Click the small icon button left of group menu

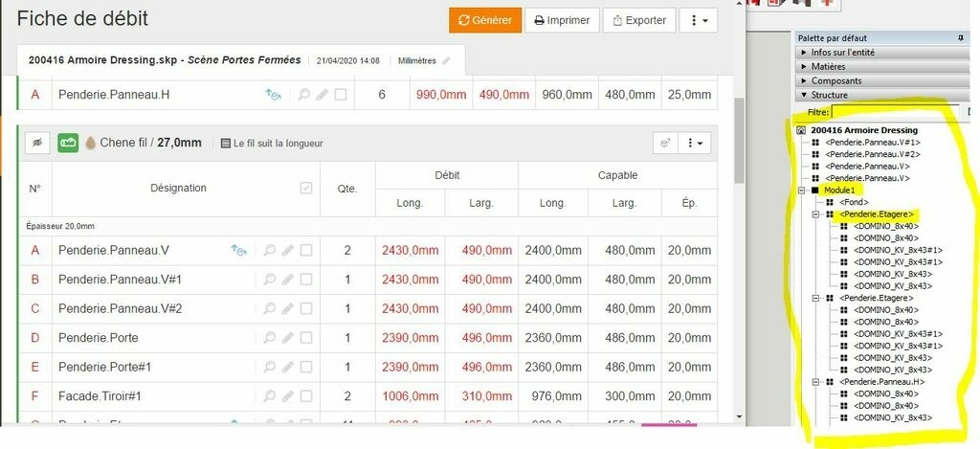665,143
